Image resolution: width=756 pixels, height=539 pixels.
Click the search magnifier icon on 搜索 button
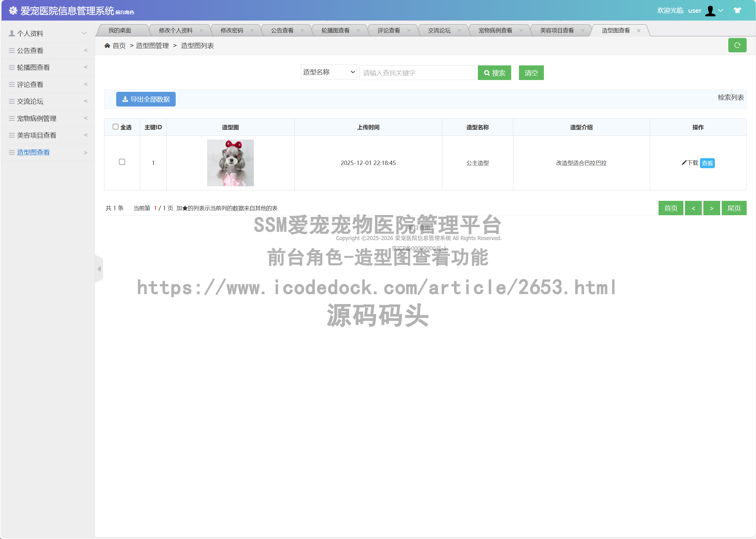point(487,72)
